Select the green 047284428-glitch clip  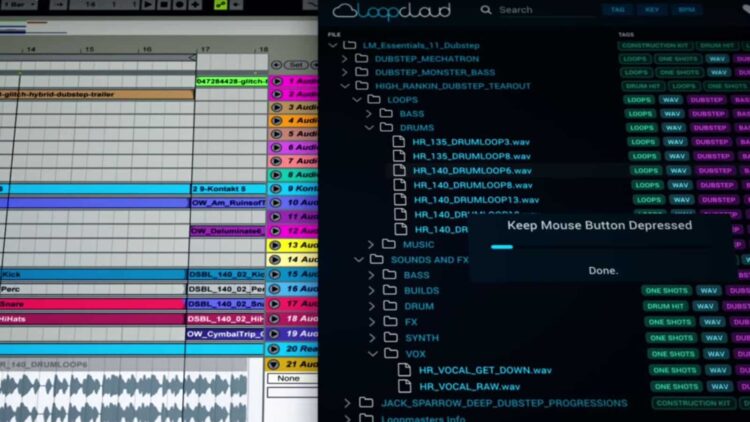point(232,81)
